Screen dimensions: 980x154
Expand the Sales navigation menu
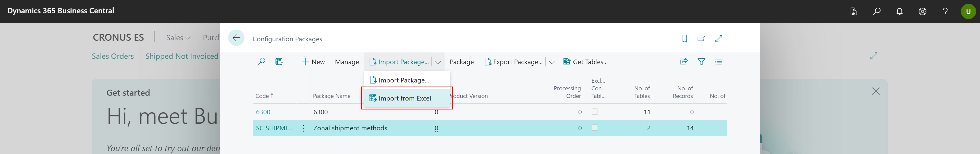coord(178,38)
